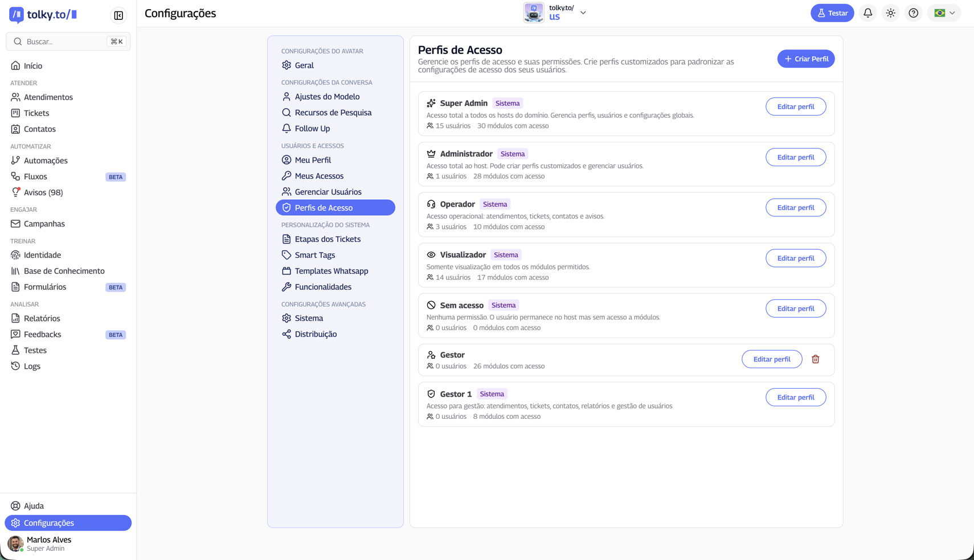Edit the Super Admin profile
The height and width of the screenshot is (560, 974).
(x=796, y=106)
